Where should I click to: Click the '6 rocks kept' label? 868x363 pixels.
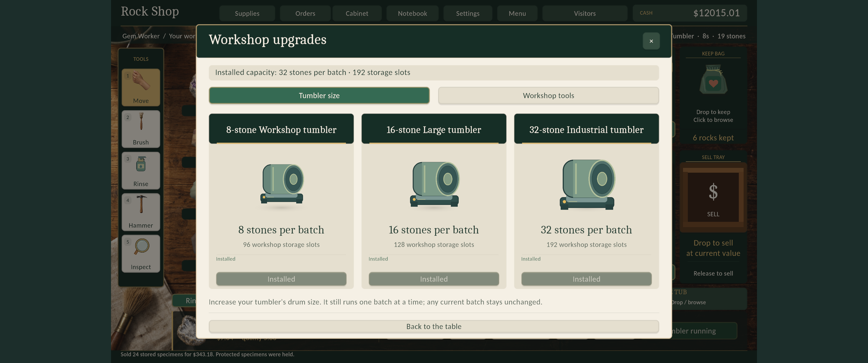pyautogui.click(x=713, y=138)
